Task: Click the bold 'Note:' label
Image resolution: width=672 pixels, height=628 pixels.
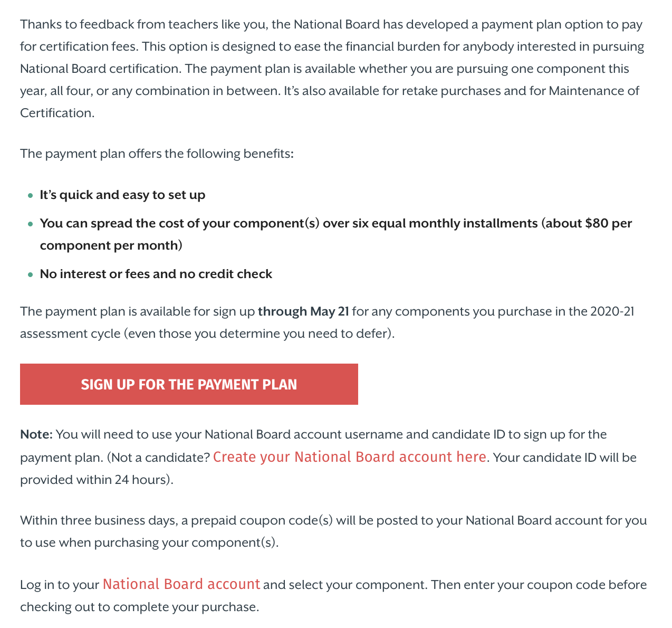Action: pyautogui.click(x=36, y=434)
